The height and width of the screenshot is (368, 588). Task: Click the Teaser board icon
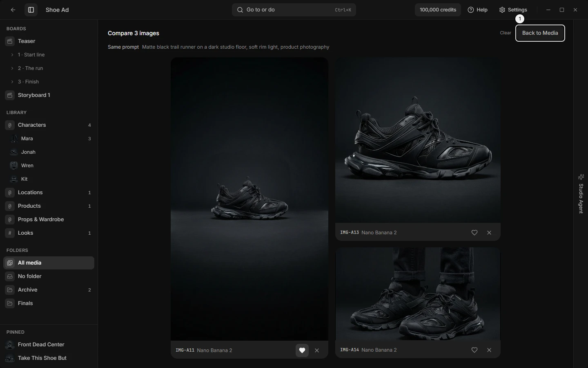click(10, 41)
